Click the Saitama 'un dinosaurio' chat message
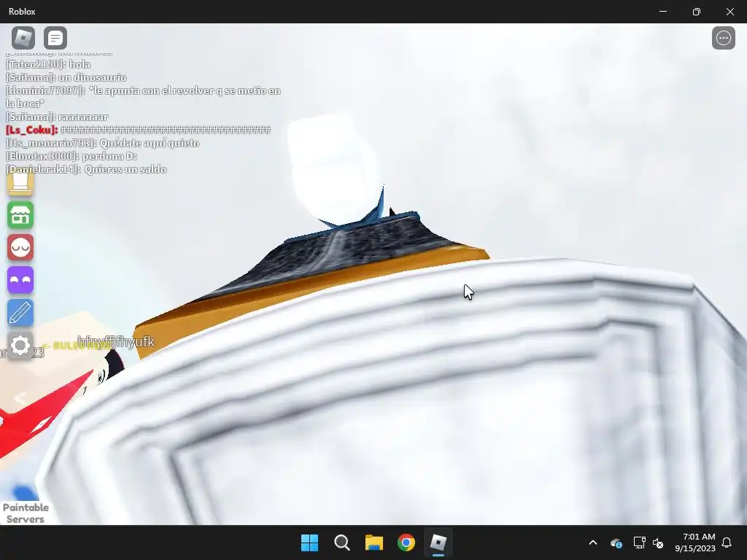Viewport: 747px width, 560px height. click(x=66, y=77)
